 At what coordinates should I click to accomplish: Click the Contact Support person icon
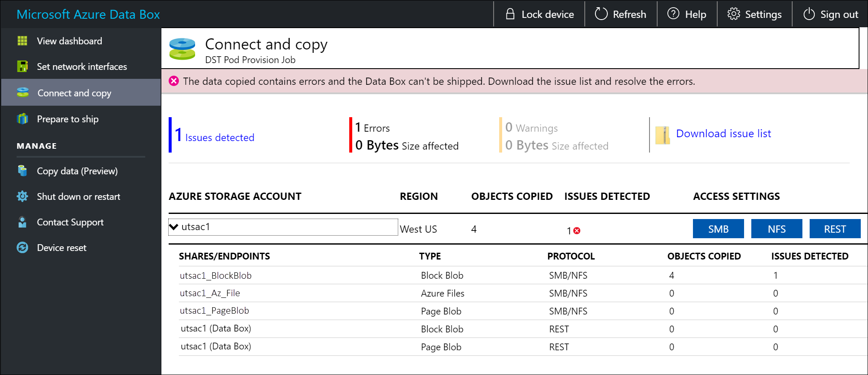point(22,222)
